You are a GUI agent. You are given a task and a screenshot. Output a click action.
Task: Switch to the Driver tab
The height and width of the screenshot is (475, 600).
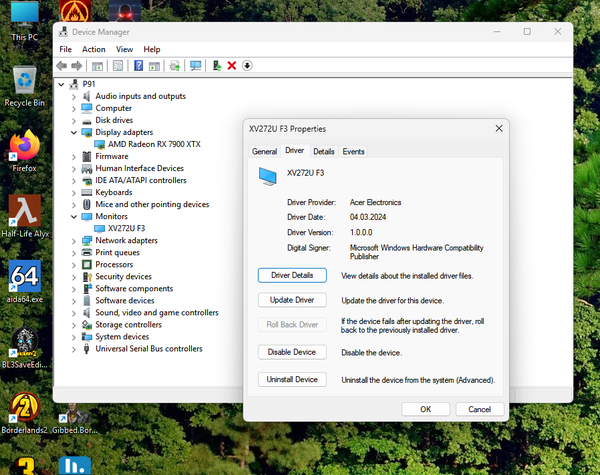click(x=295, y=150)
